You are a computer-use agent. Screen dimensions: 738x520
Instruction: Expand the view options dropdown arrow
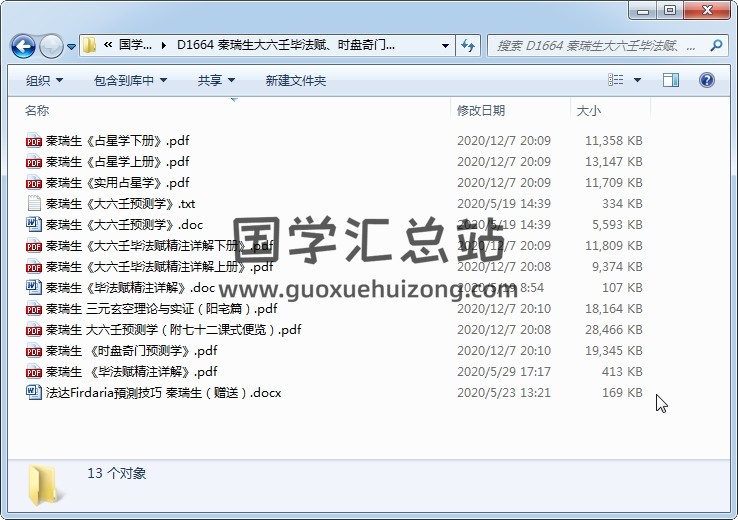click(x=638, y=80)
